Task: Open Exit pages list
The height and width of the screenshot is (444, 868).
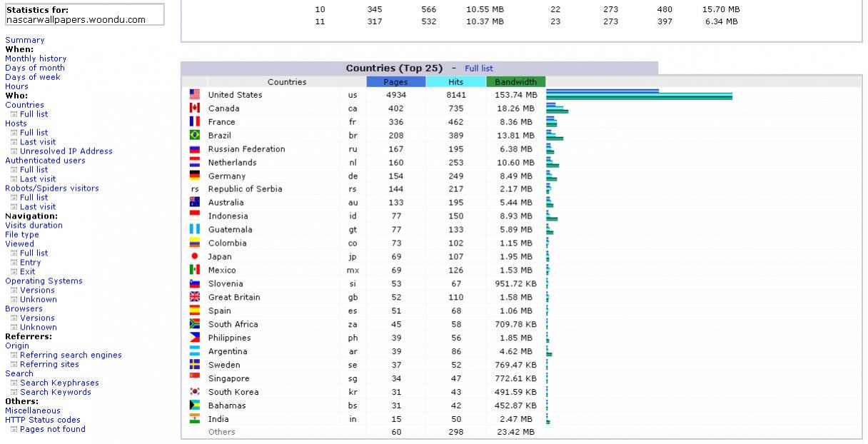Action: coord(27,272)
